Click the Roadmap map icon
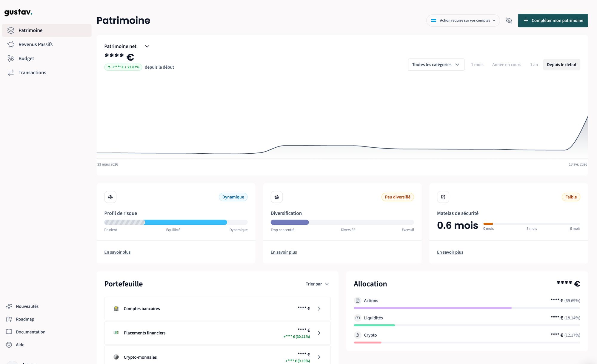This screenshot has width=597, height=364. coord(9,319)
